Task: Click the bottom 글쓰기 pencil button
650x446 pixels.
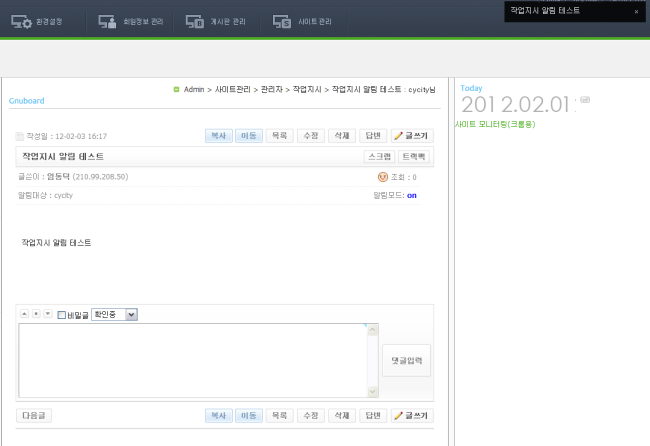Action: tap(412, 415)
